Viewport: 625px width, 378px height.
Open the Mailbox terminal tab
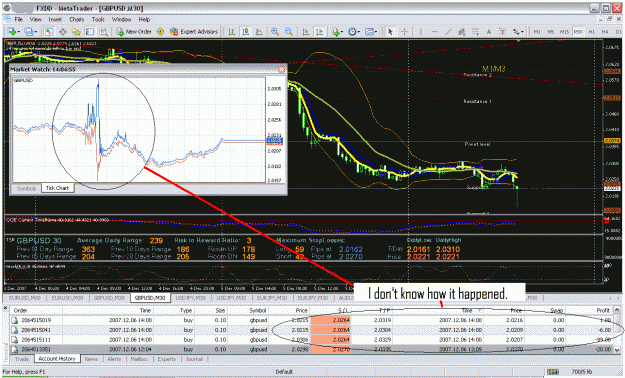(x=140, y=359)
